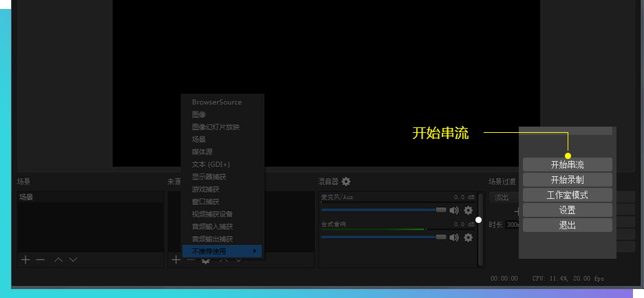The image size is (644, 298).
Task: Move the scene up with the up arrow
Action: click(x=58, y=259)
